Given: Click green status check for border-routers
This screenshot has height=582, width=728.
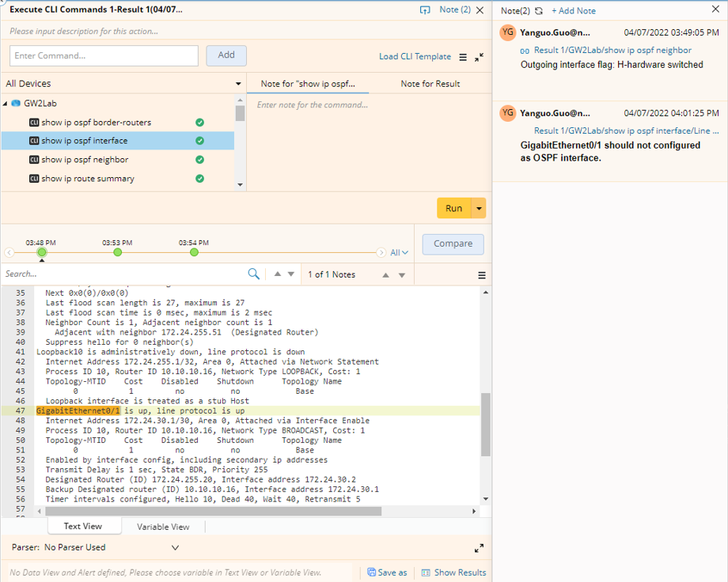Looking at the screenshot, I should pyautogui.click(x=199, y=123).
